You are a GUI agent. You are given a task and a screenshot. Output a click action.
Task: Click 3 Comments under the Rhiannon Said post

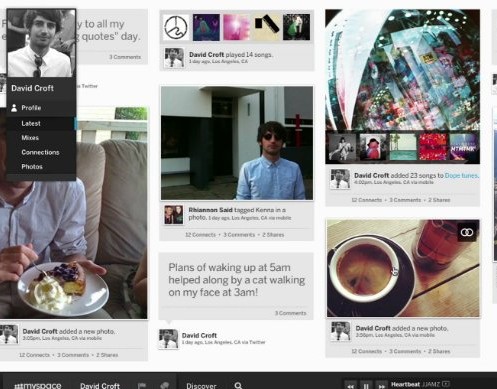tap(239, 235)
